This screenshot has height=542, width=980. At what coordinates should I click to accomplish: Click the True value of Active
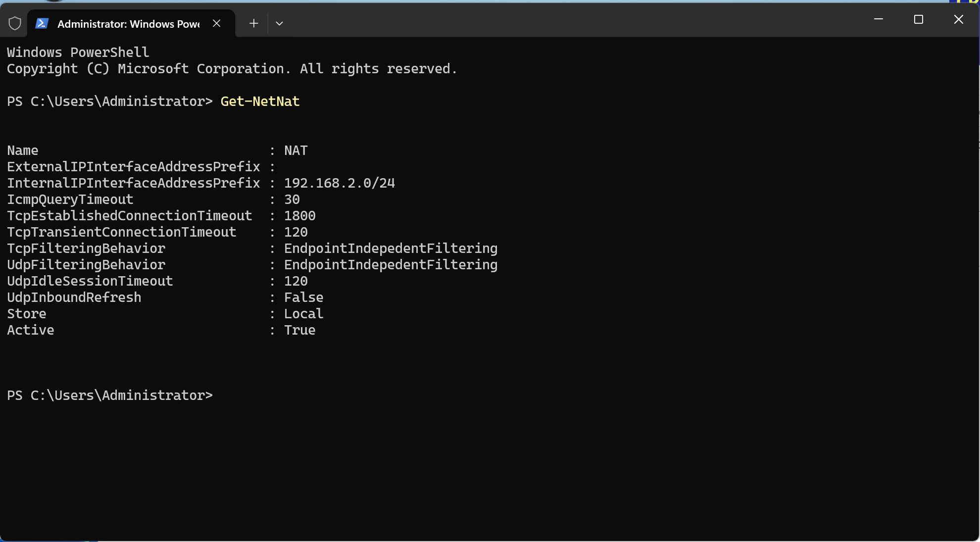300,330
